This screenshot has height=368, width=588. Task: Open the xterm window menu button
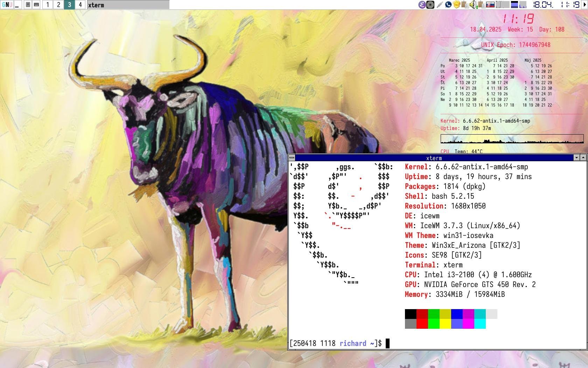click(x=292, y=158)
